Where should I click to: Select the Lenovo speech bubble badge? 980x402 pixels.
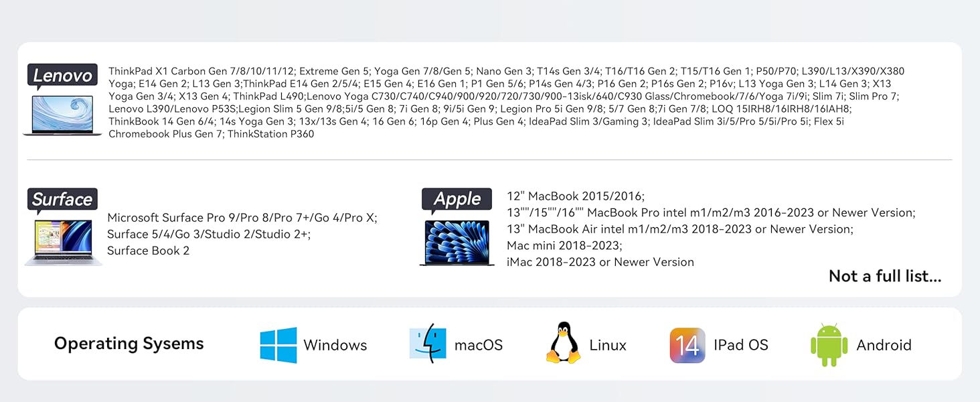click(62, 76)
